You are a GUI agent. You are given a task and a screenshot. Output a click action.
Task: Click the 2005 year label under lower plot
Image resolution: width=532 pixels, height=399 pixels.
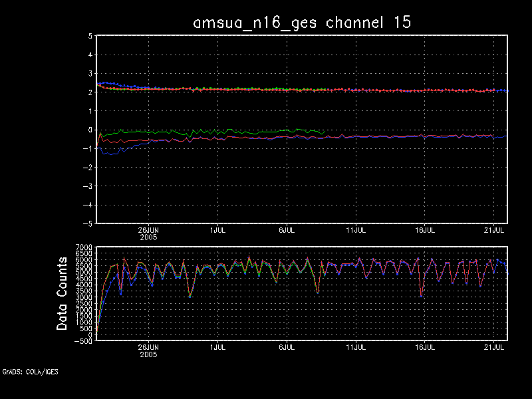(148, 354)
